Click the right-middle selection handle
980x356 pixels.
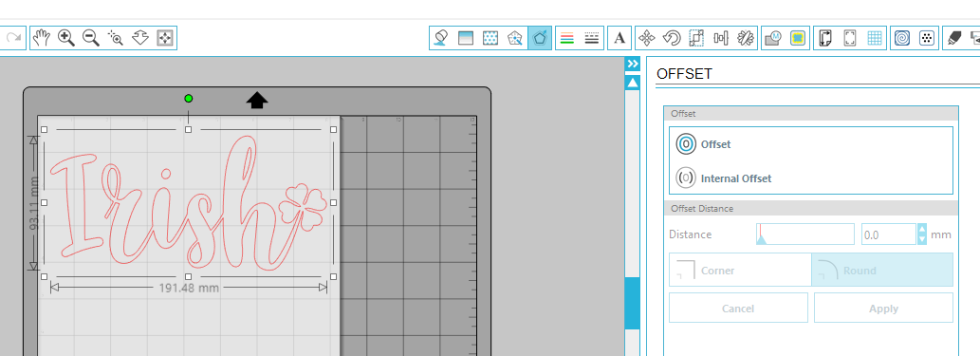333,203
